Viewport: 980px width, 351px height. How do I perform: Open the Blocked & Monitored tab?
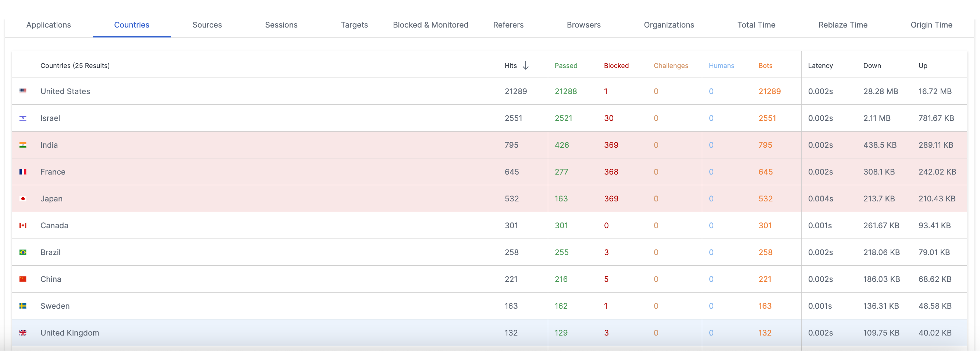(x=430, y=25)
